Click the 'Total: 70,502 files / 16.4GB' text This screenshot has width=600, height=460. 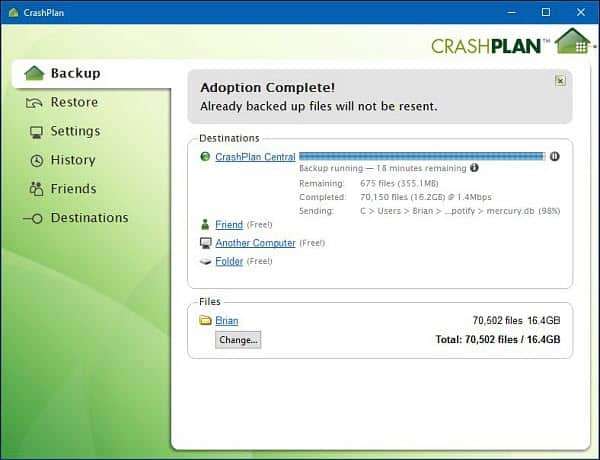498,339
